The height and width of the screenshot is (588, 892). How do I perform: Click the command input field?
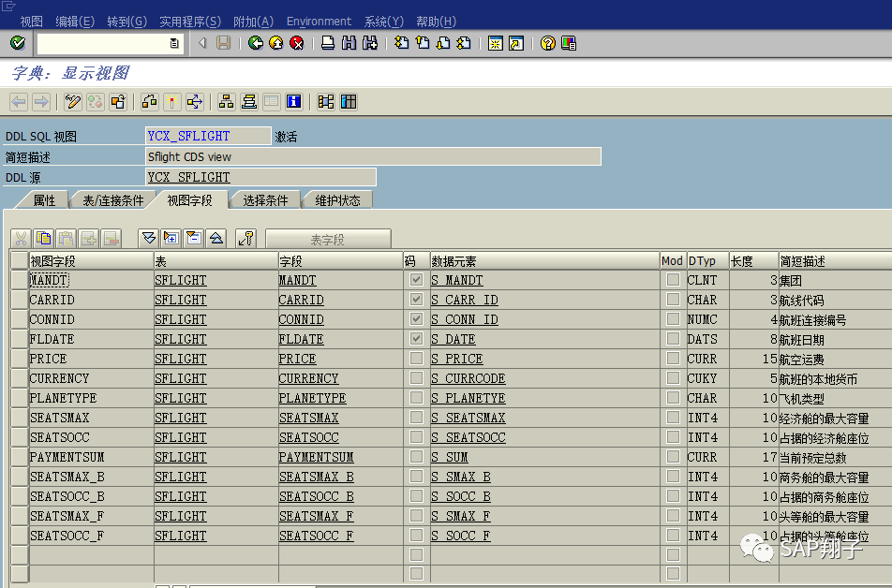pos(103,43)
